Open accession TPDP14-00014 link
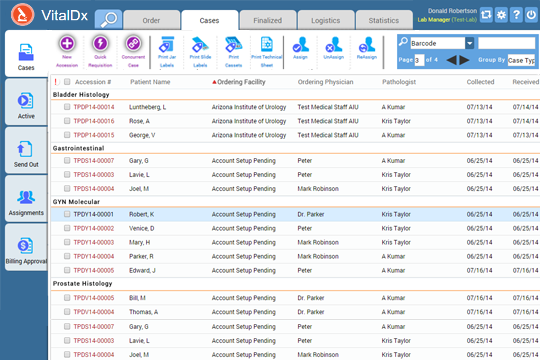Viewport: 540px width, 360px height. tap(94, 107)
